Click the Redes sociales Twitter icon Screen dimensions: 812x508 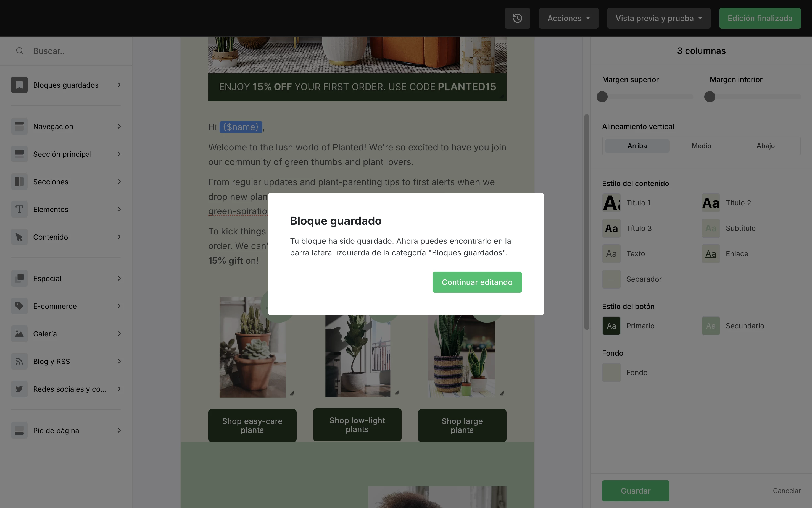pos(19,389)
